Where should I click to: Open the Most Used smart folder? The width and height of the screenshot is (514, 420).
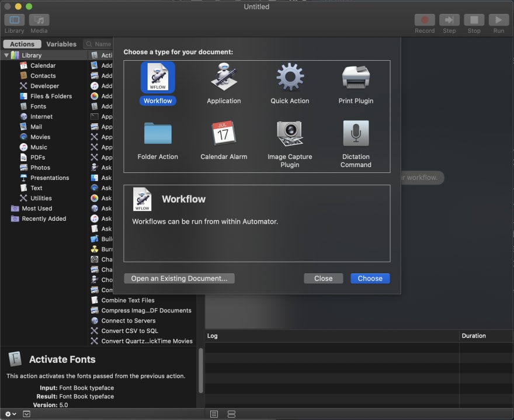point(37,208)
